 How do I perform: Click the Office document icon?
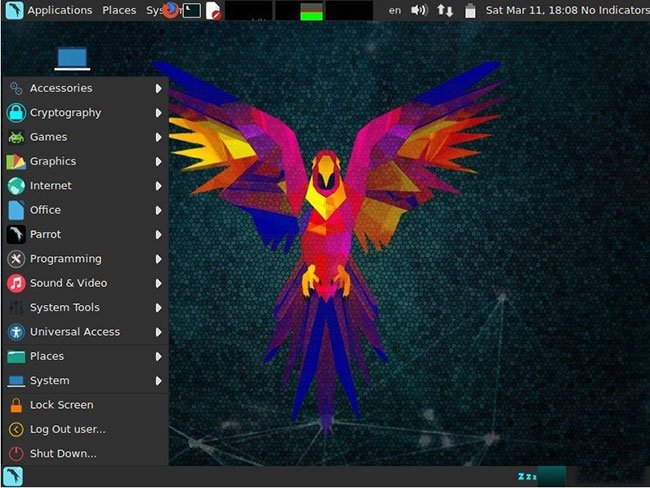click(x=16, y=210)
